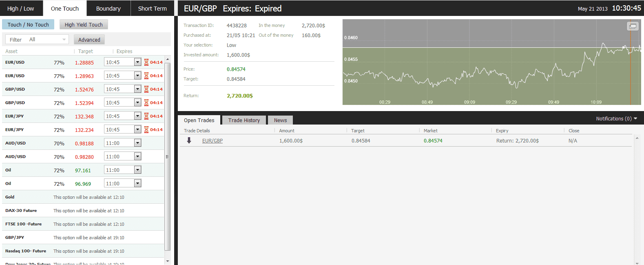
Task: Click the Expires column header in asset list
Action: (124, 51)
